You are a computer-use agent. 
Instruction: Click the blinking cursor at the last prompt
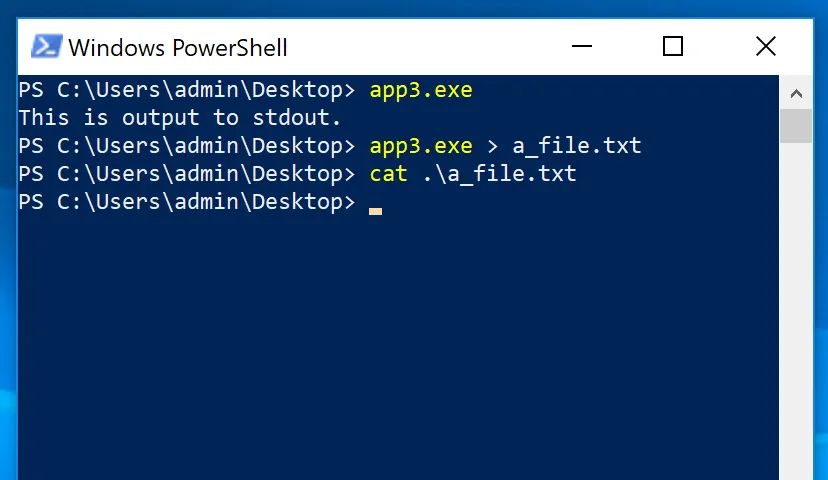pyautogui.click(x=375, y=211)
